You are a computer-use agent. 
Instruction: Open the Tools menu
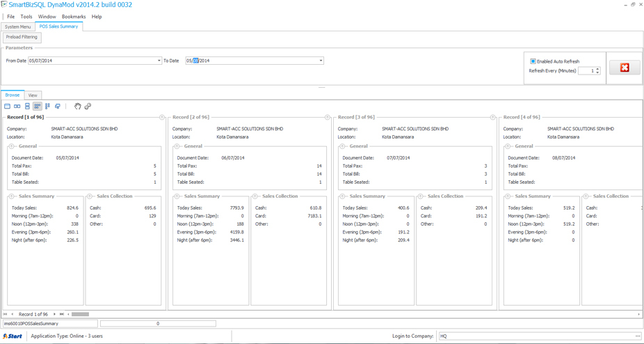(26, 17)
